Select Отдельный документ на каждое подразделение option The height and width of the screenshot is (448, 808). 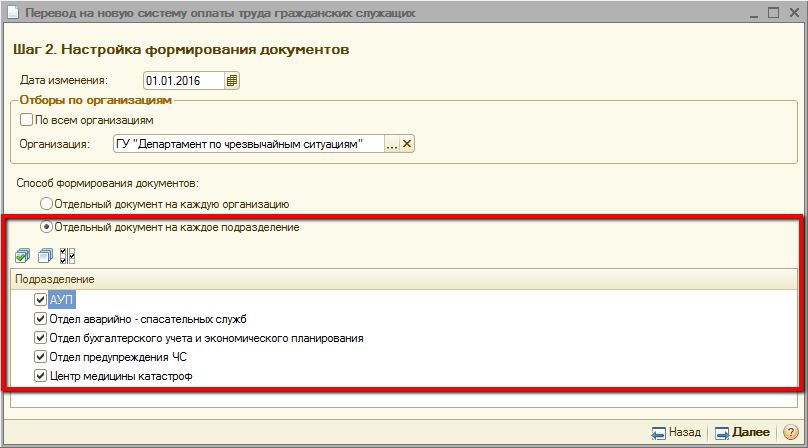coord(46,227)
